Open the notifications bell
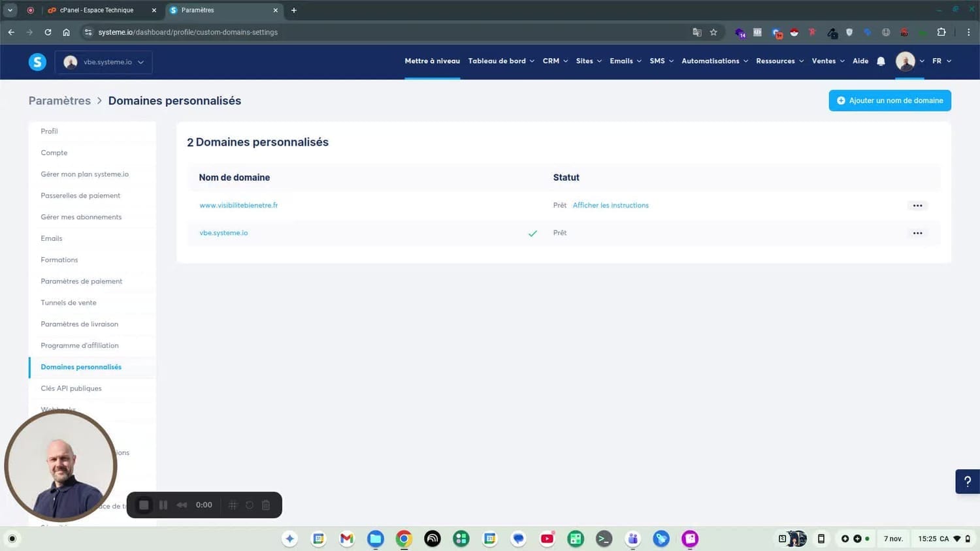The height and width of the screenshot is (551, 980). [x=881, y=61]
